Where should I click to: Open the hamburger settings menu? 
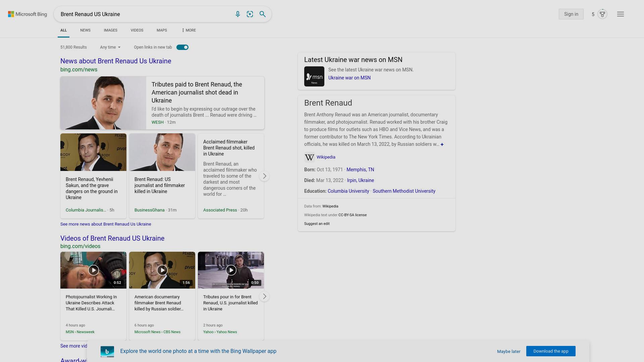(x=621, y=14)
